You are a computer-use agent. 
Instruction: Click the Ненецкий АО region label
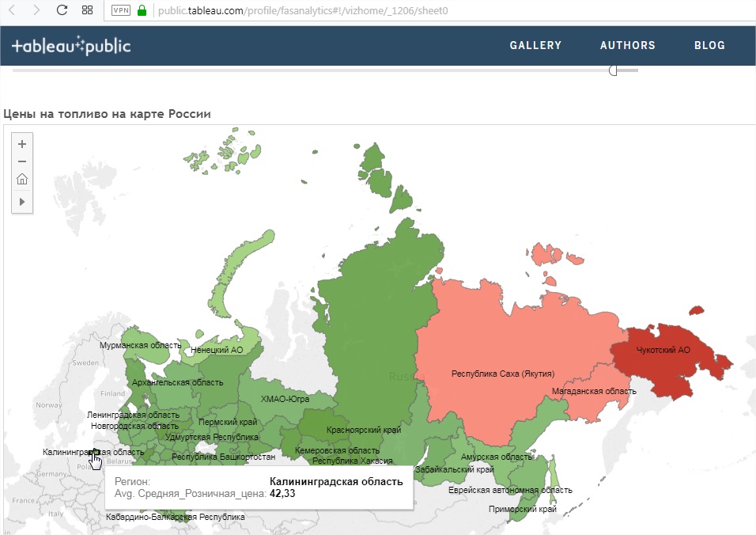(217, 350)
